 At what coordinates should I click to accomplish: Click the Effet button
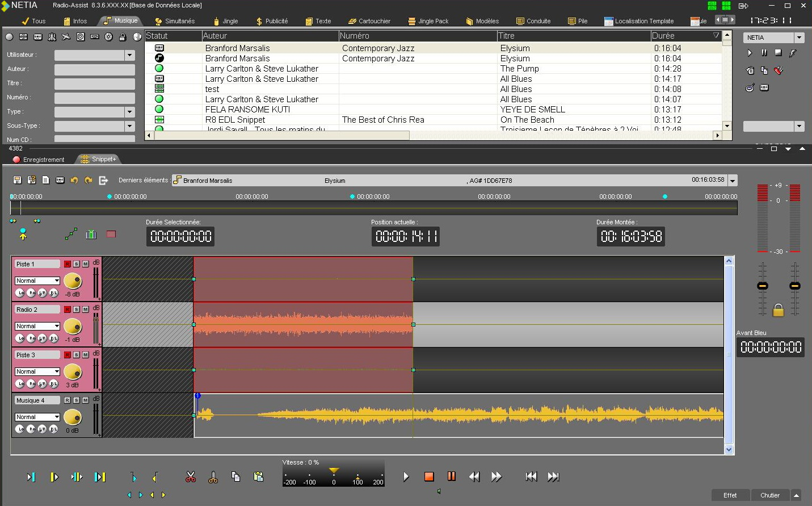pos(730,495)
